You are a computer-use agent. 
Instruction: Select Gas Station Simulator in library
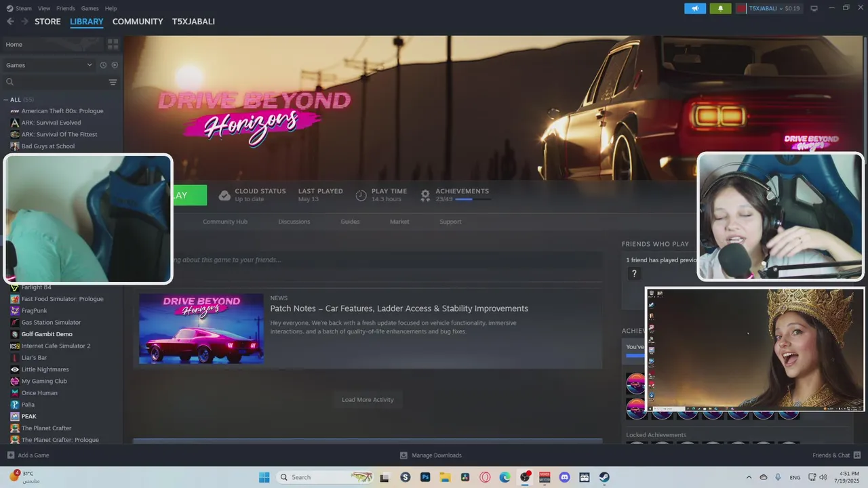(51, 323)
